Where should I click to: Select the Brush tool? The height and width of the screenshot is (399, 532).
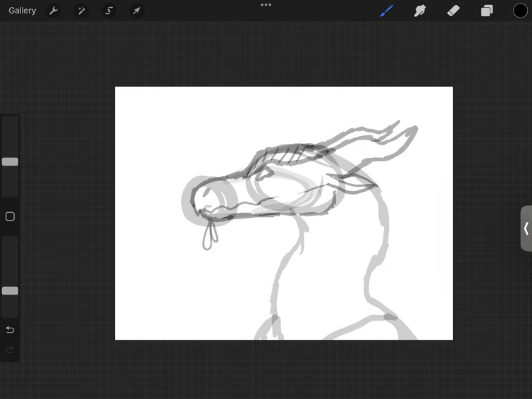pos(386,11)
